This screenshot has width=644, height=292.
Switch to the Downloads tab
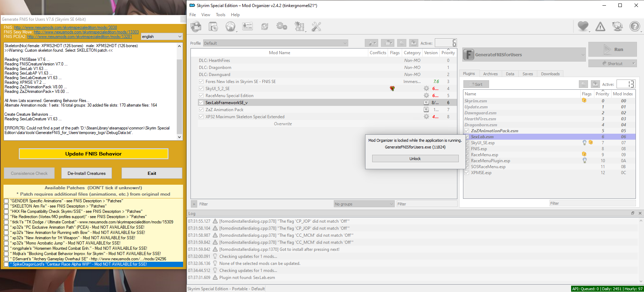click(550, 74)
